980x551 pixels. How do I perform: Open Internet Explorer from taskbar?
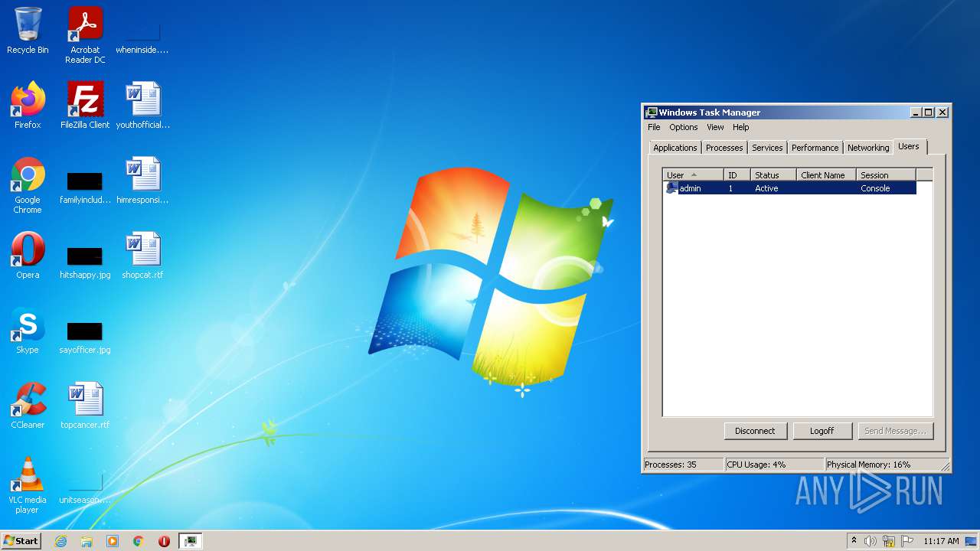pos(60,541)
